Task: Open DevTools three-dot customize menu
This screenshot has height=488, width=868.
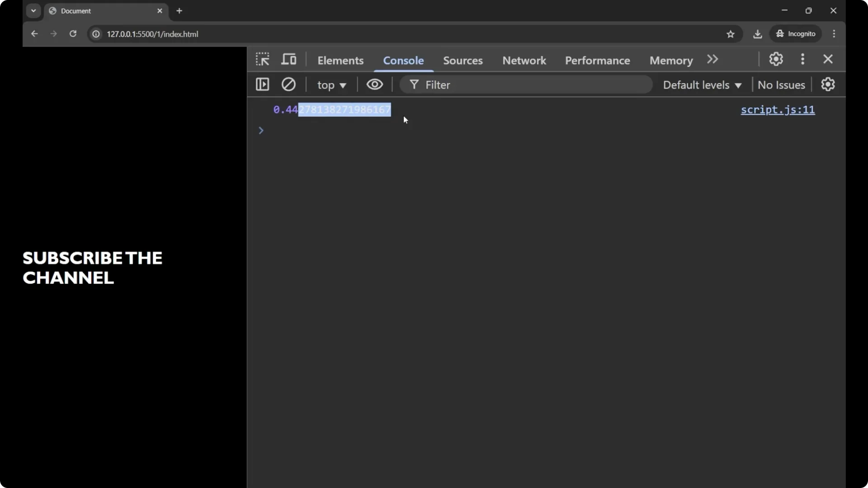Action: pos(802,59)
